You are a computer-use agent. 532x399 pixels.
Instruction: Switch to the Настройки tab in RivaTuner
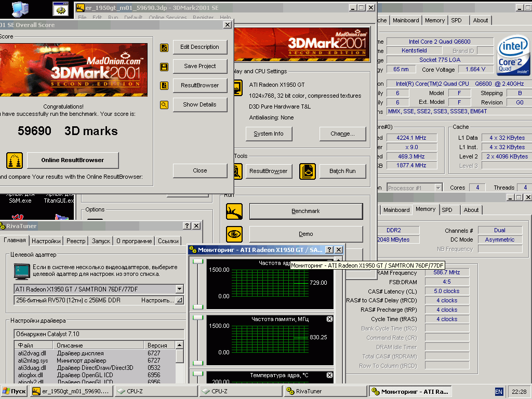pos(46,241)
